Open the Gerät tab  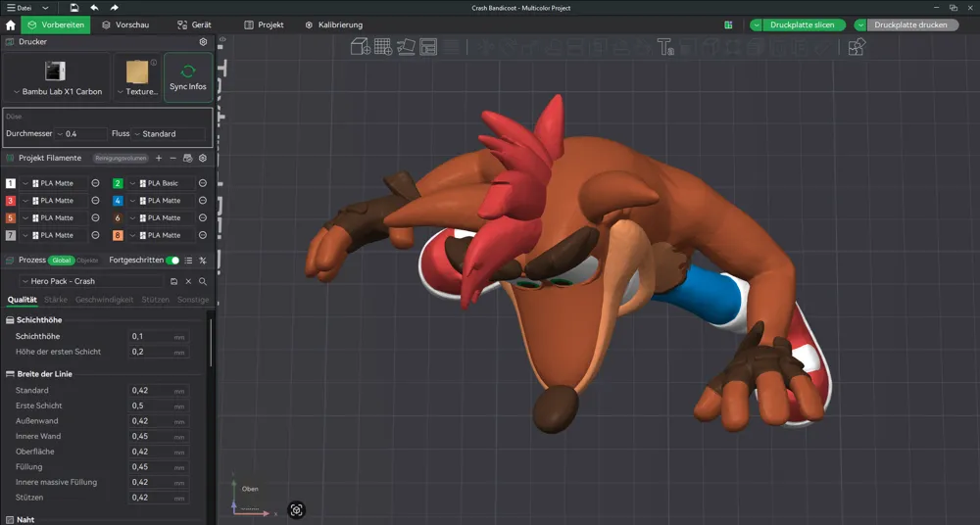[194, 25]
